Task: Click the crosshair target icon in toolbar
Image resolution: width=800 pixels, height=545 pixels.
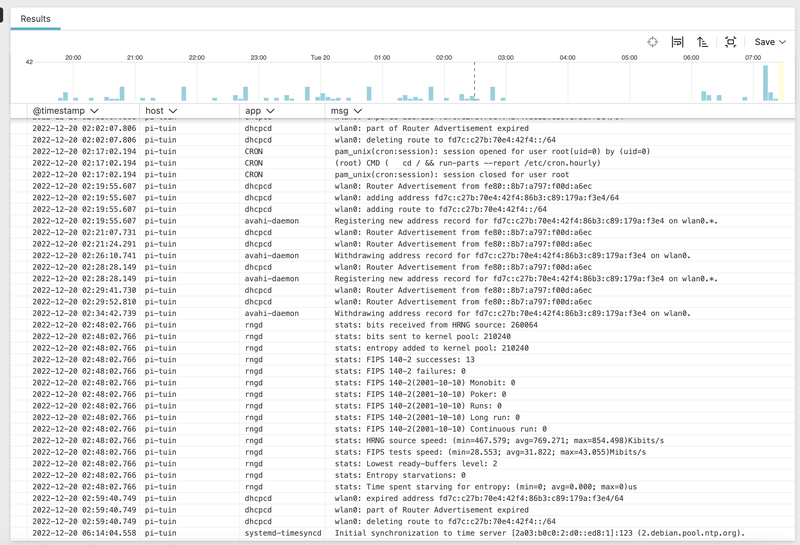Action: coord(652,42)
